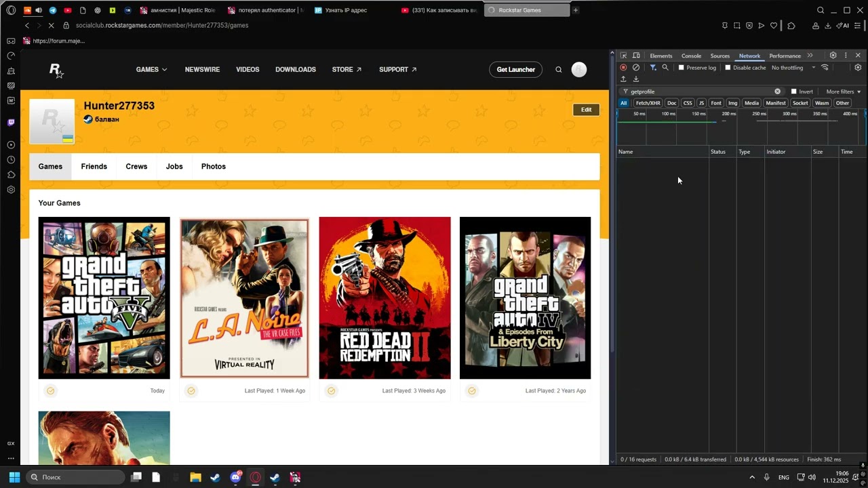
Task: Open the NEWSWIRE link
Action: [x=202, y=70]
